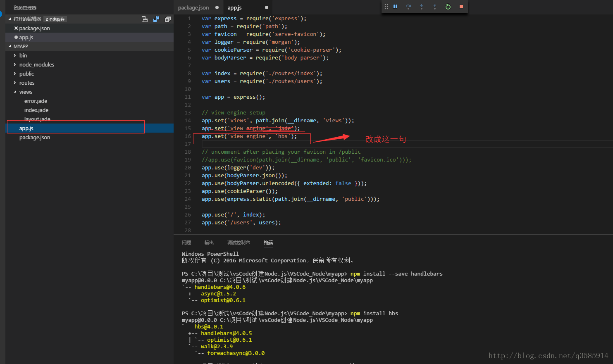This screenshot has height=364, width=613.
Task: Click the var express require line
Action: [254, 18]
